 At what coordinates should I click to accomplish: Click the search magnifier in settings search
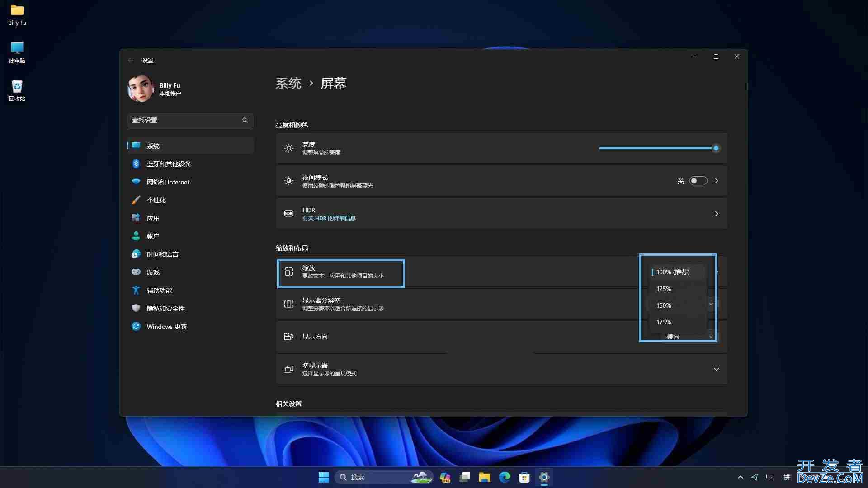245,120
